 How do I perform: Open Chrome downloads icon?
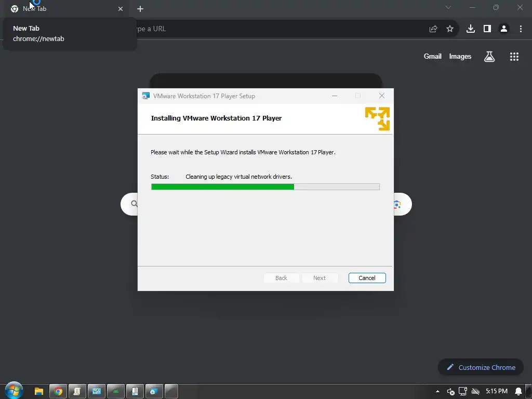(471, 29)
